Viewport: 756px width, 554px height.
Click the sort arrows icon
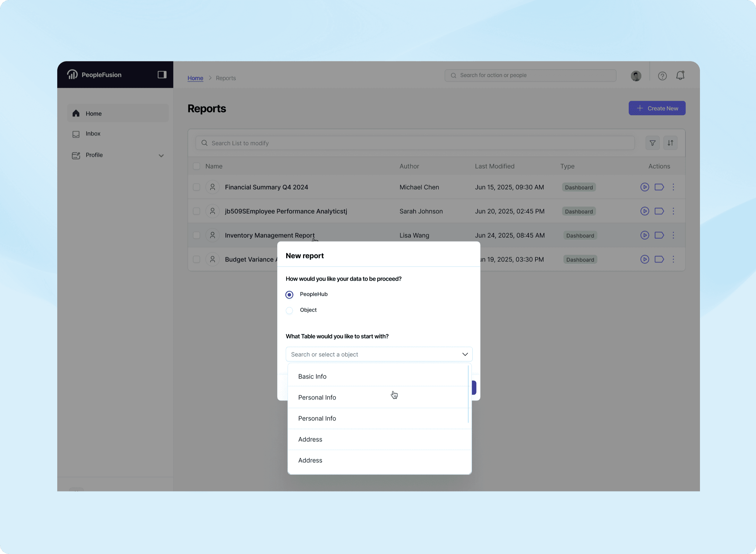coord(670,143)
